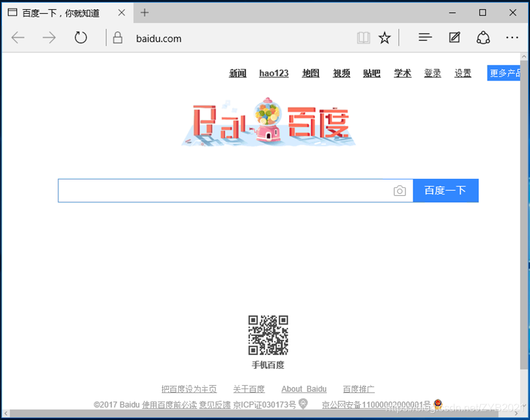Open the 贴吧 forum link

(x=372, y=73)
